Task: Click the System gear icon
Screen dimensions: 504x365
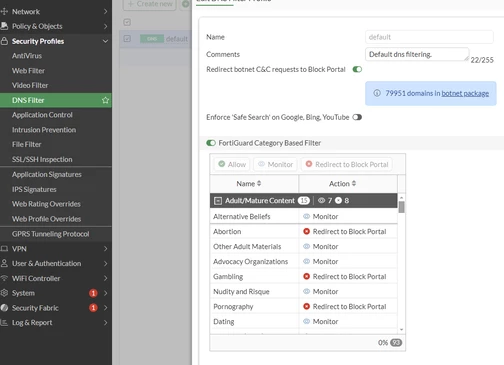Action: (x=4, y=293)
